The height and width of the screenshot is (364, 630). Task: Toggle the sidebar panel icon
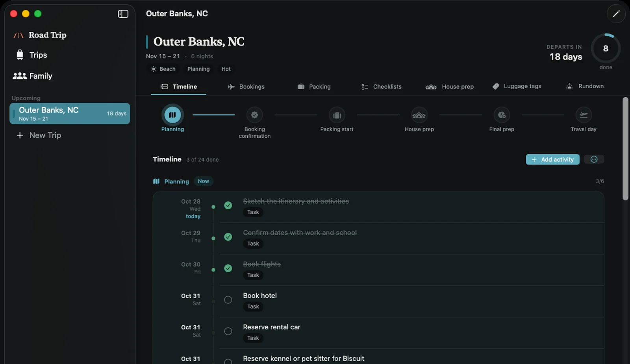[123, 14]
